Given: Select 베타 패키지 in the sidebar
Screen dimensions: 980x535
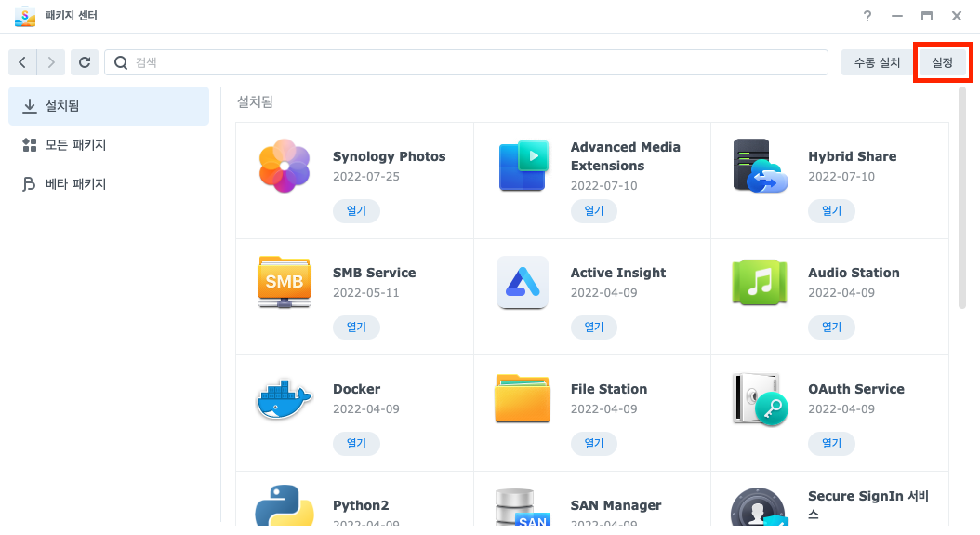Looking at the screenshot, I should 109,184.
